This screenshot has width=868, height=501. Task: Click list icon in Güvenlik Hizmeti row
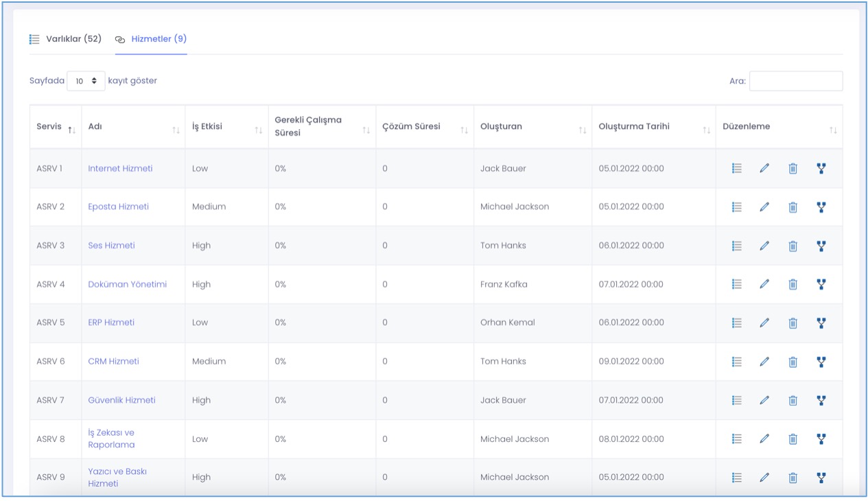coord(736,400)
